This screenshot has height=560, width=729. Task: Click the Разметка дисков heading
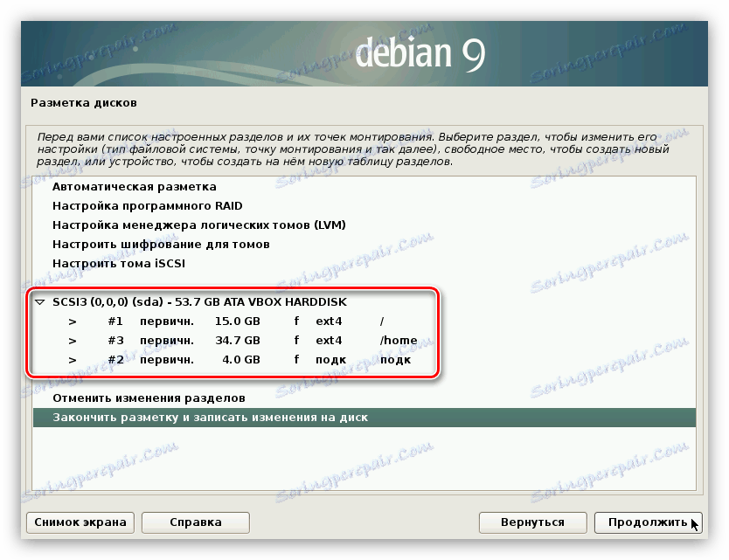[x=84, y=103]
